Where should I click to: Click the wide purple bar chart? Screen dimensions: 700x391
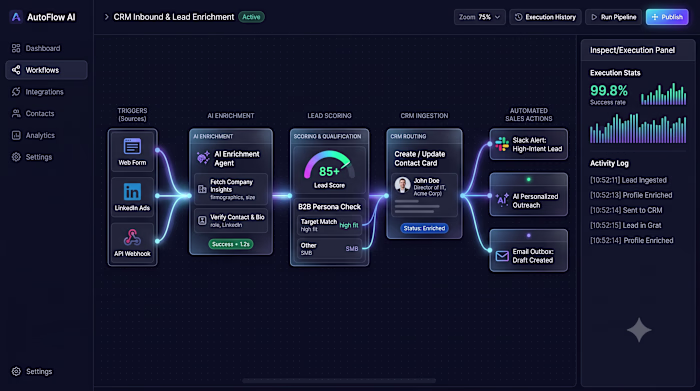click(638, 128)
